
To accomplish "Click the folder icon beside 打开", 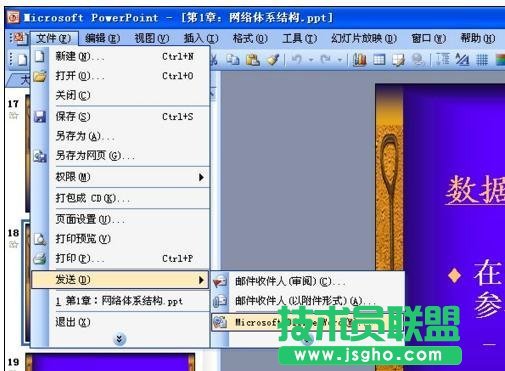I will click(40, 76).
